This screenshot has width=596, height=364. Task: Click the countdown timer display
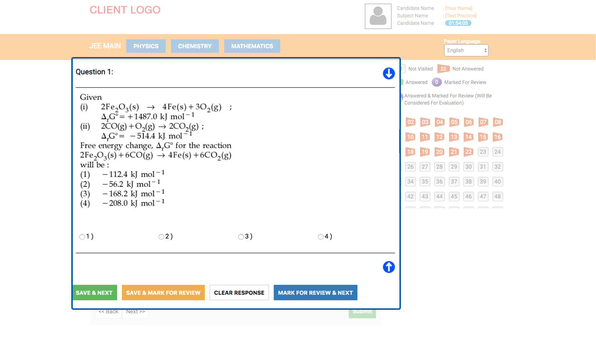coord(458,23)
